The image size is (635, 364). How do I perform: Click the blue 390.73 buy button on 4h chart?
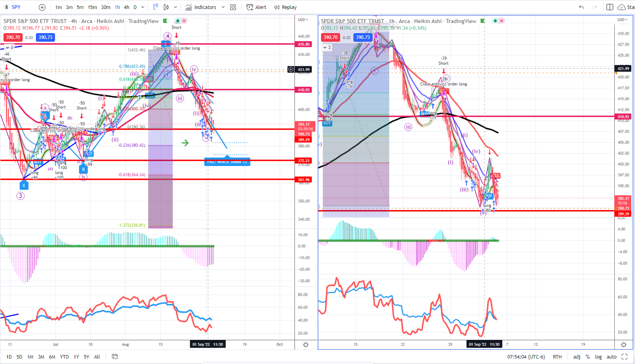pyautogui.click(x=45, y=37)
